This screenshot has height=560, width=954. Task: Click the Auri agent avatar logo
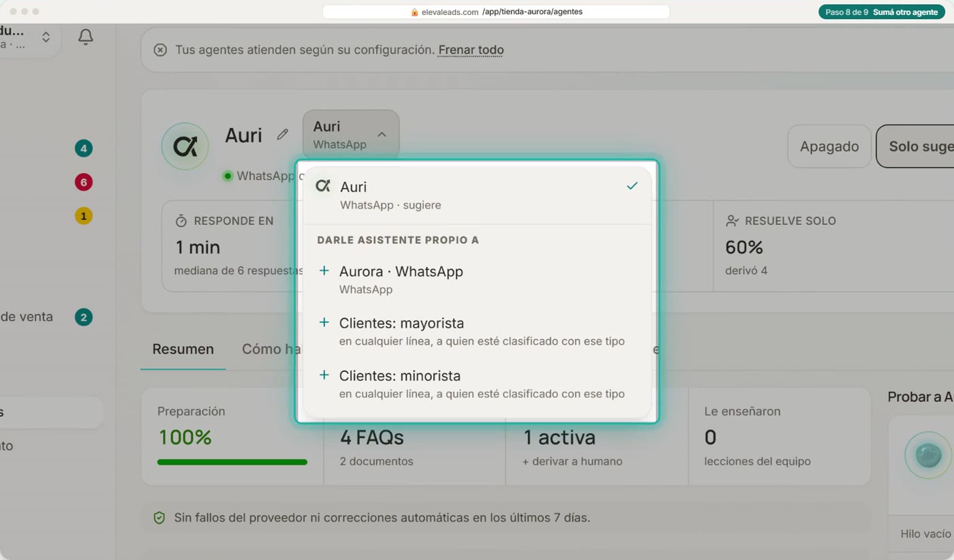coord(185,146)
